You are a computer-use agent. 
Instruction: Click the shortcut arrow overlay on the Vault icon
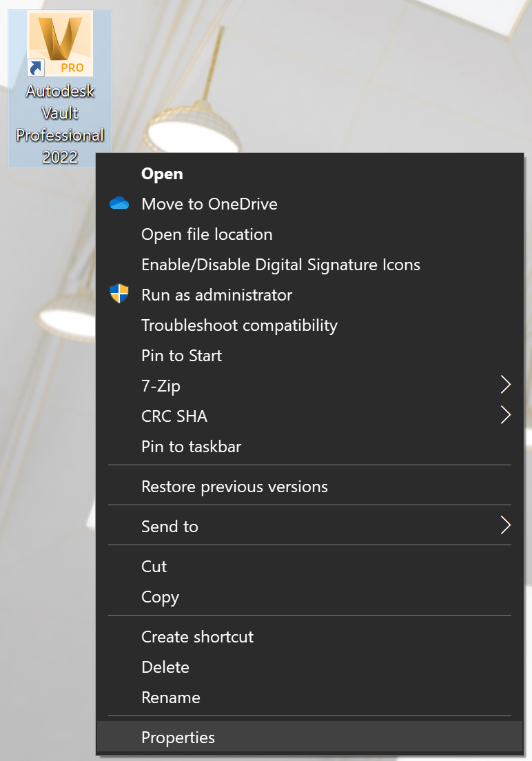(x=37, y=68)
